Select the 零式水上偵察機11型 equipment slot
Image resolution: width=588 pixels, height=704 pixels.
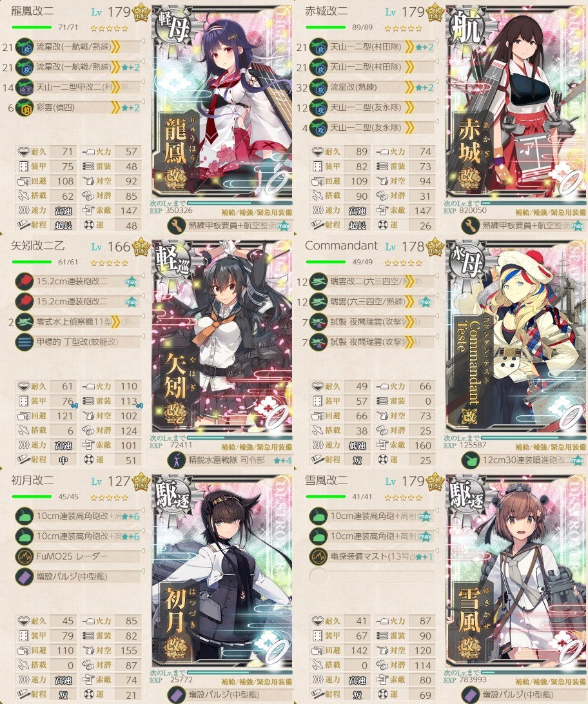tap(77, 322)
